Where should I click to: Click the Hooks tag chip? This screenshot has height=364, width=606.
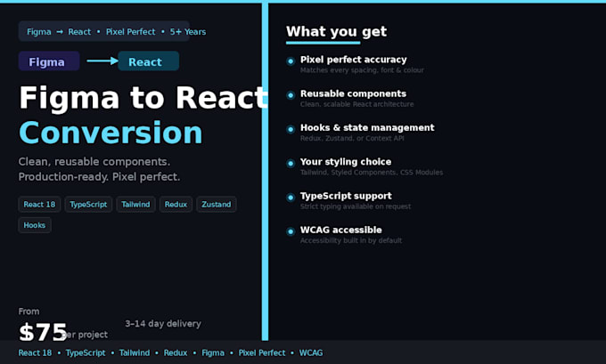[35, 225]
